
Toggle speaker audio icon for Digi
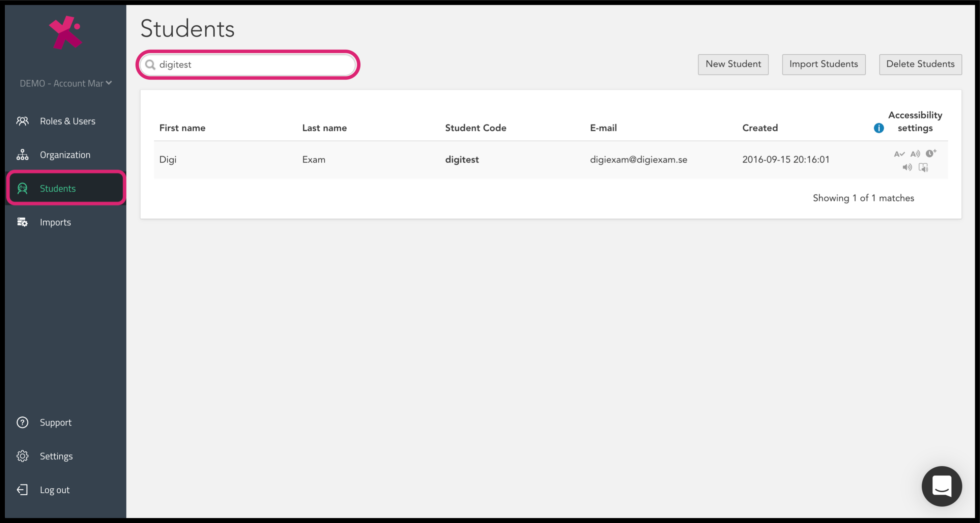point(907,167)
